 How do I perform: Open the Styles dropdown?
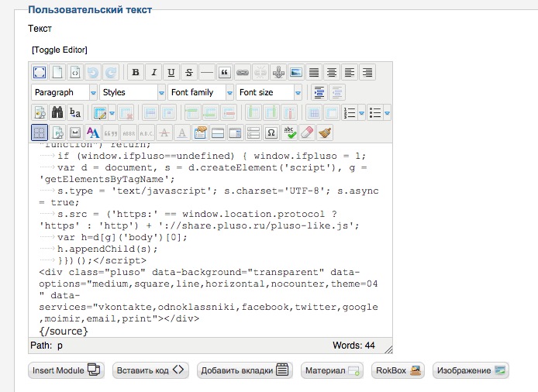click(133, 92)
